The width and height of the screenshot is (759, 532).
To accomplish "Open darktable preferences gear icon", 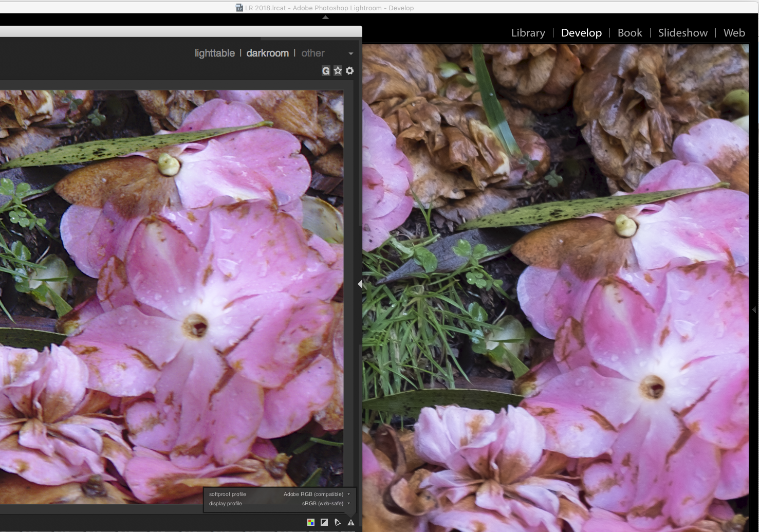I will 350,71.
